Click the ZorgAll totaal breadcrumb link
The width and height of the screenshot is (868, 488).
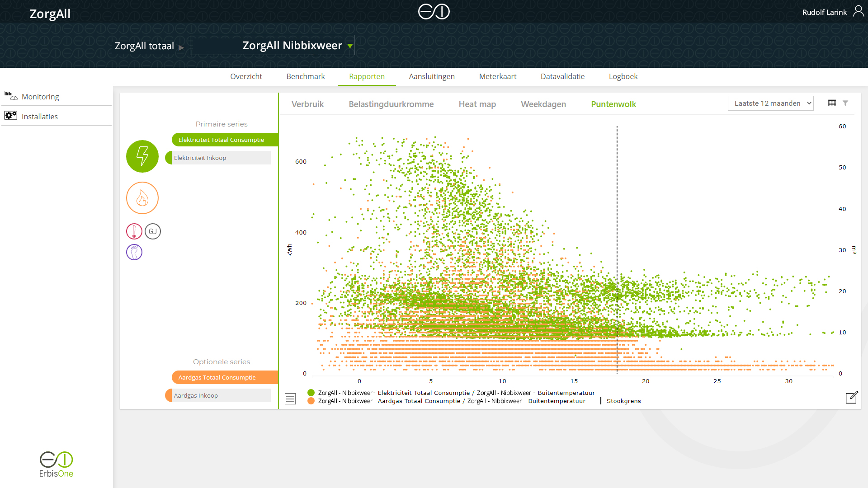pos(144,46)
